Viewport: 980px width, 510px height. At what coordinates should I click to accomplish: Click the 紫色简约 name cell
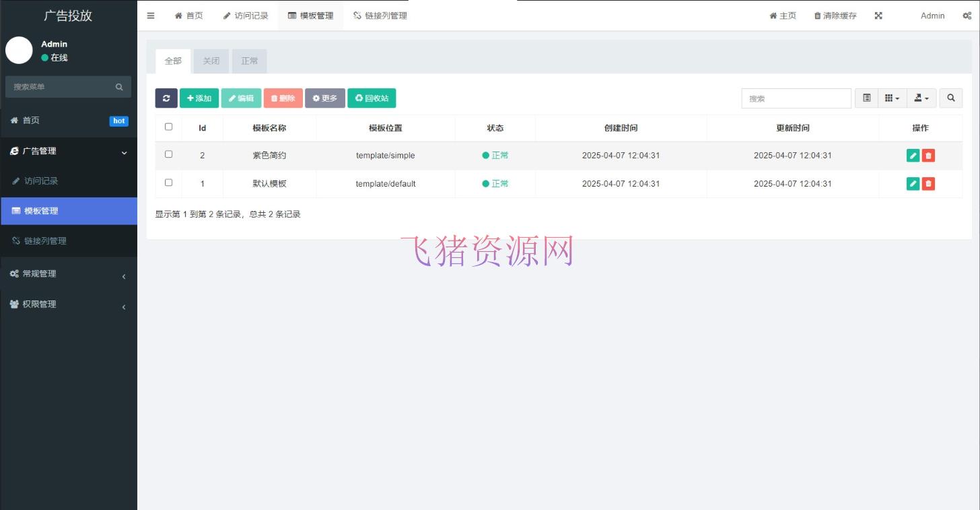click(269, 156)
